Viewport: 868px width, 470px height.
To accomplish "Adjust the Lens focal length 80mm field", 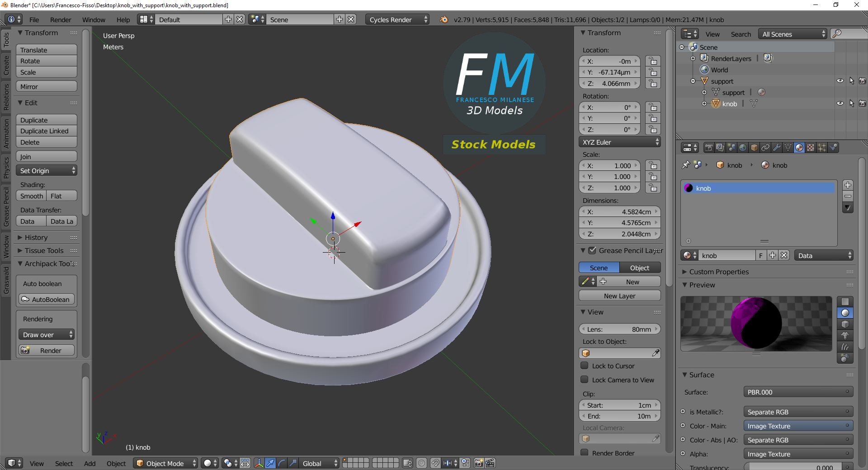I will point(620,329).
